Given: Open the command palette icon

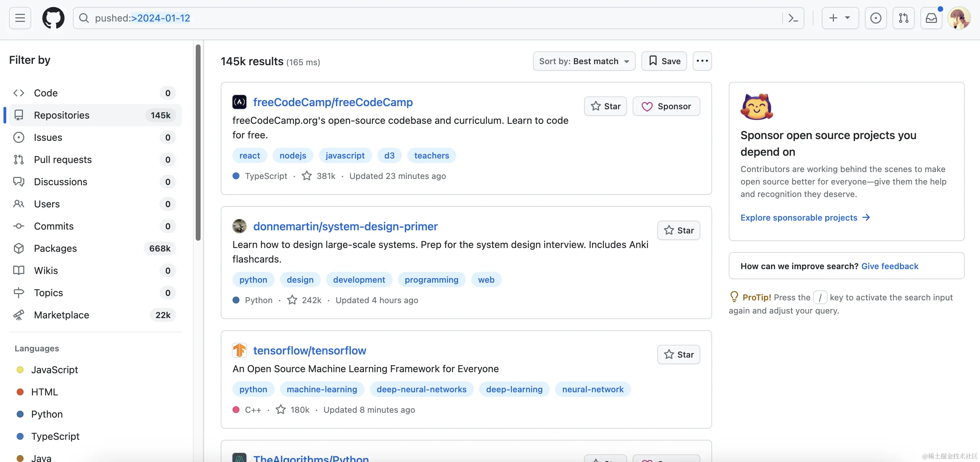Looking at the screenshot, I should (x=793, y=18).
